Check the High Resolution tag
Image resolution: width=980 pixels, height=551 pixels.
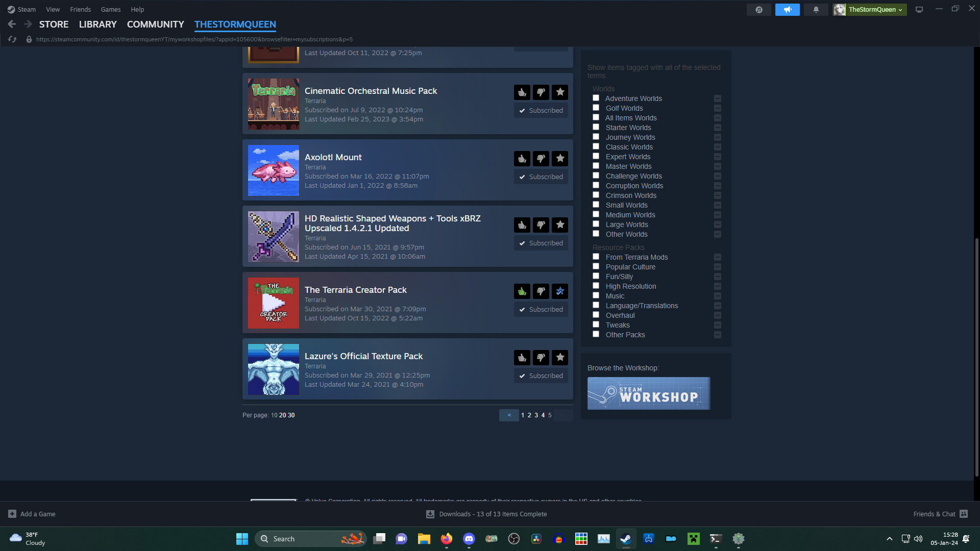[596, 286]
